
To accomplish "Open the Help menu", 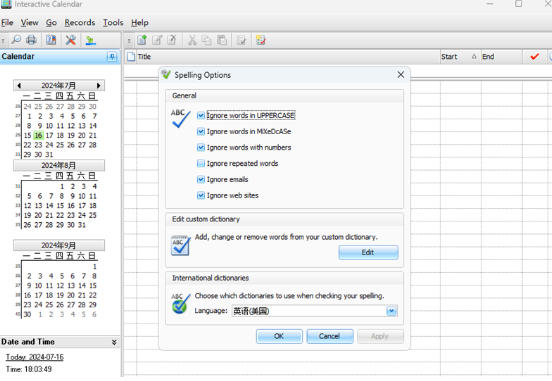I will 140,23.
